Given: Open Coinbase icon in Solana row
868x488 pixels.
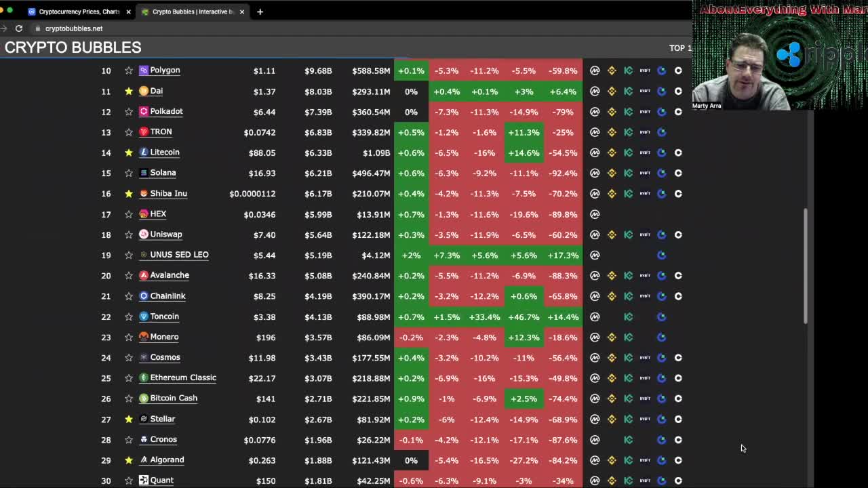Looking at the screenshot, I should [678, 173].
